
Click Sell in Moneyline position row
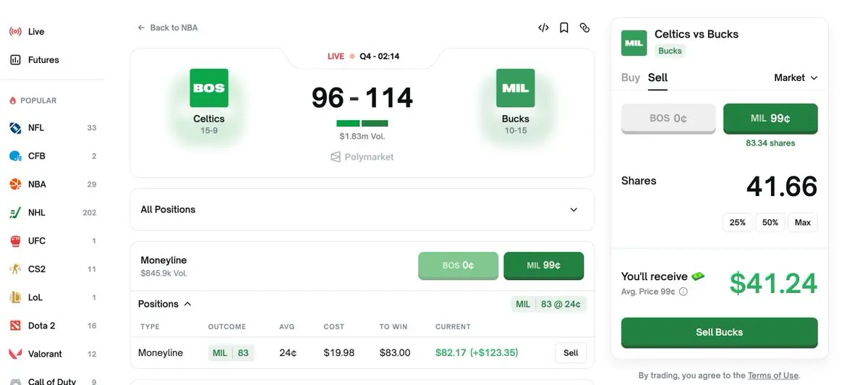click(x=571, y=353)
